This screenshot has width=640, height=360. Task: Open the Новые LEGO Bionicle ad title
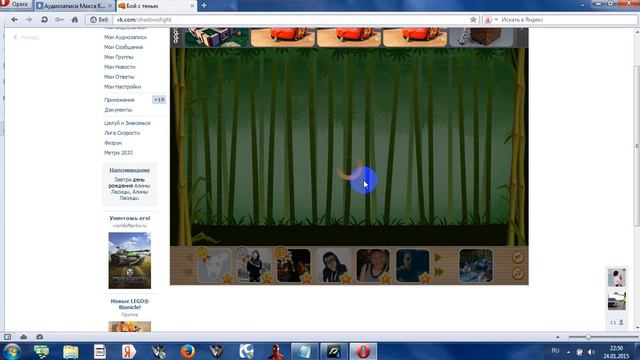[129, 304]
